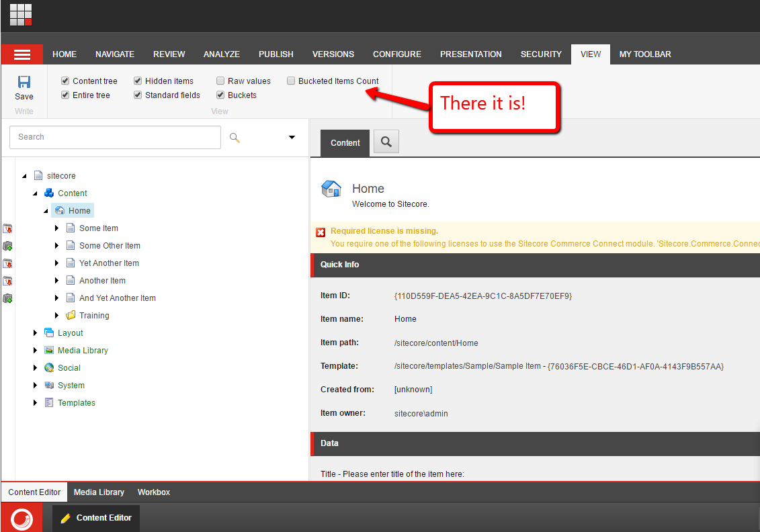Click the Sitecore logo start button

(x=22, y=518)
